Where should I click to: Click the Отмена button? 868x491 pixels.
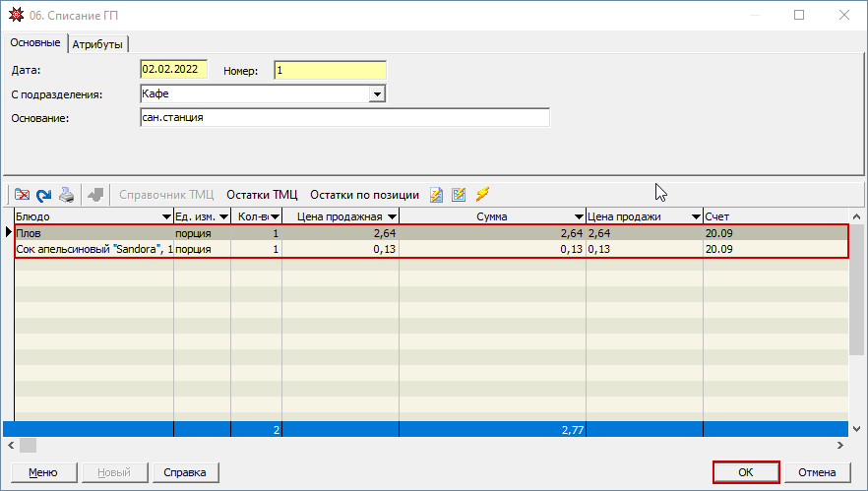pyautogui.click(x=817, y=472)
